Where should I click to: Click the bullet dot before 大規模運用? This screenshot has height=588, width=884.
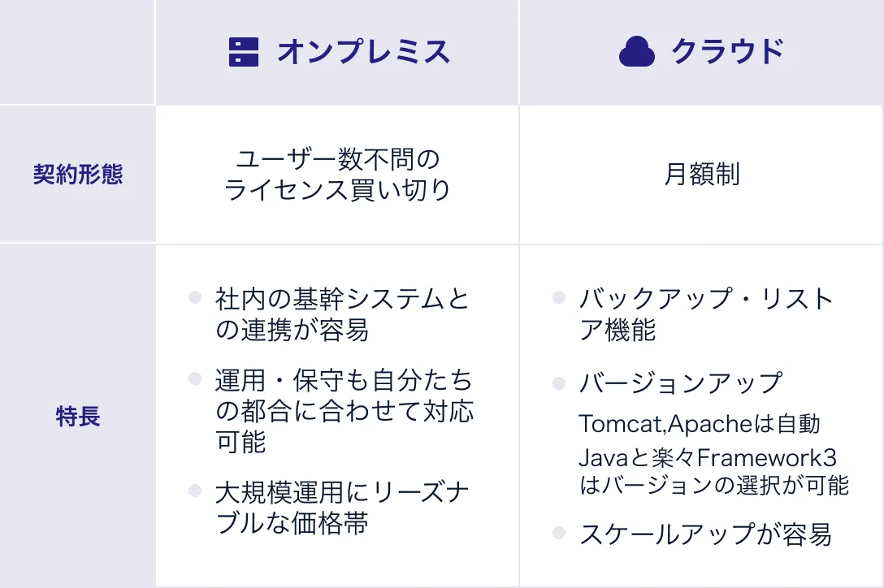click(195, 490)
